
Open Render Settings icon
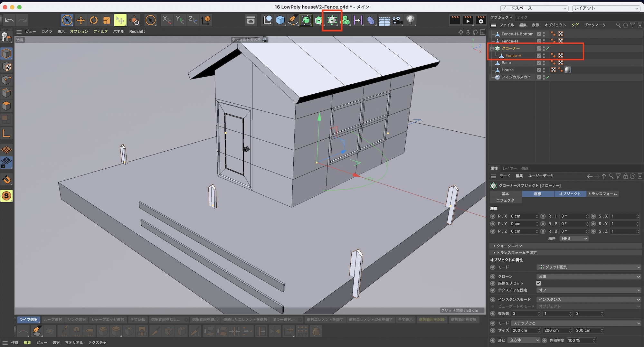coord(481,20)
